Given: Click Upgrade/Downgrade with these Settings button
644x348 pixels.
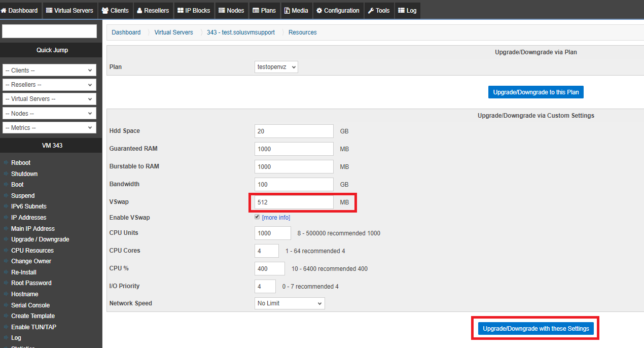Looking at the screenshot, I should [535, 329].
